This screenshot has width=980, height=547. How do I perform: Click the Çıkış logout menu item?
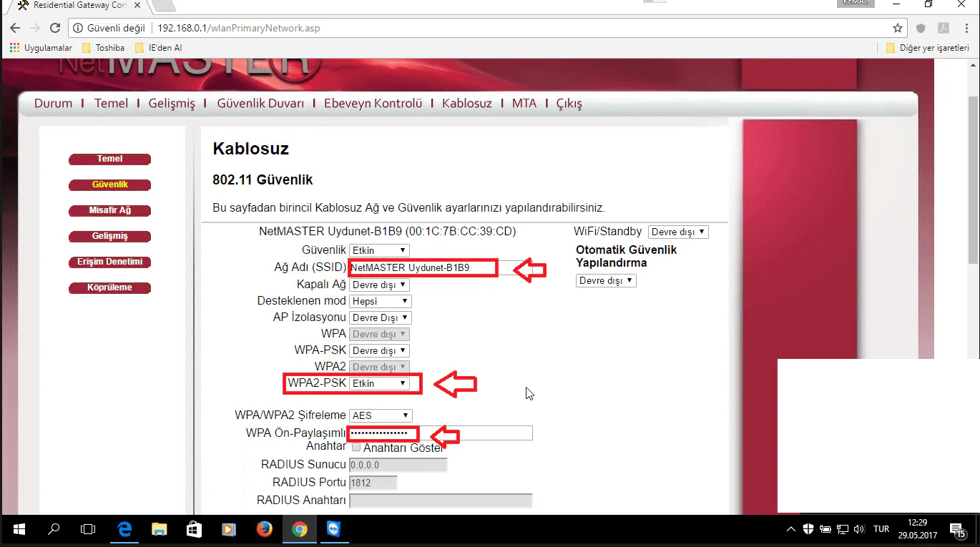pos(569,104)
